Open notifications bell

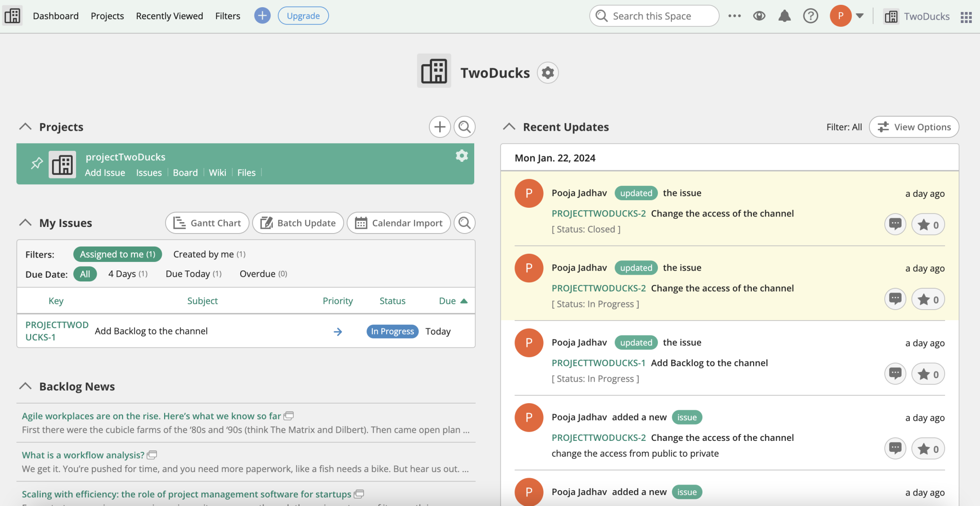pyautogui.click(x=784, y=15)
